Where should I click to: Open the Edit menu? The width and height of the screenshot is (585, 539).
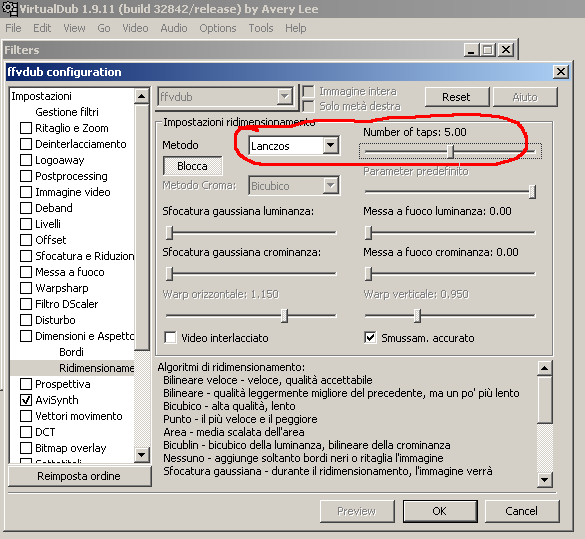click(x=42, y=28)
